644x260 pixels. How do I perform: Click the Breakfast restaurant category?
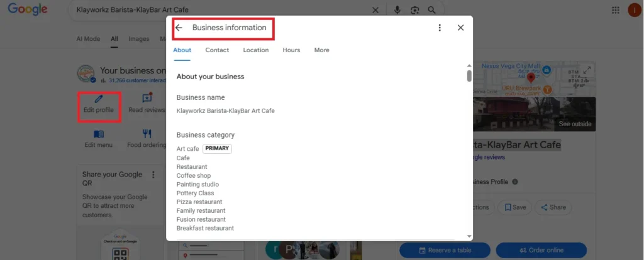205,228
